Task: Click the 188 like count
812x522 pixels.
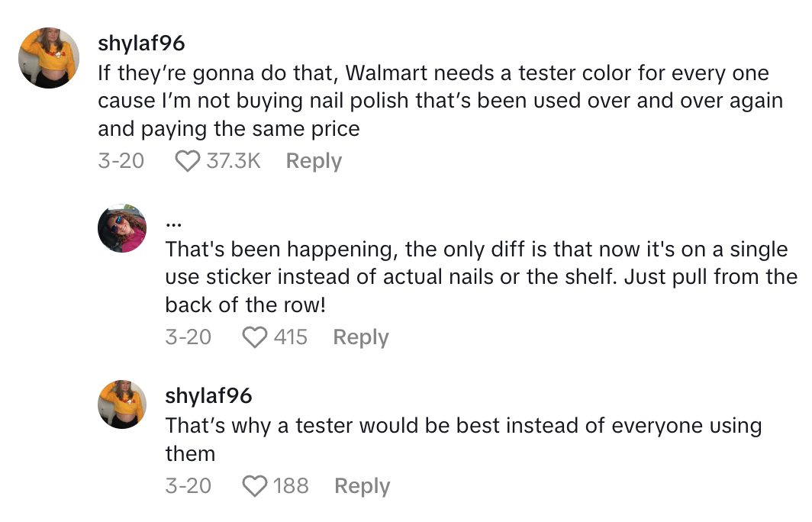Action: click(291, 486)
